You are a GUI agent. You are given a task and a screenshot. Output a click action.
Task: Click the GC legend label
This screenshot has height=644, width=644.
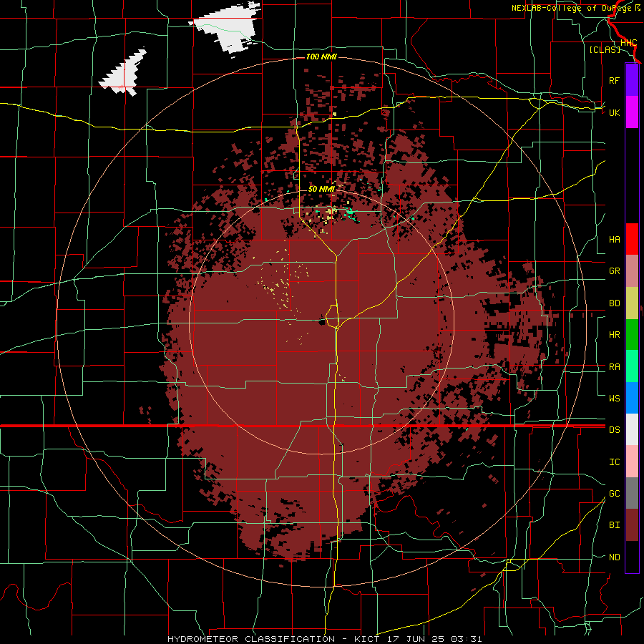click(615, 494)
